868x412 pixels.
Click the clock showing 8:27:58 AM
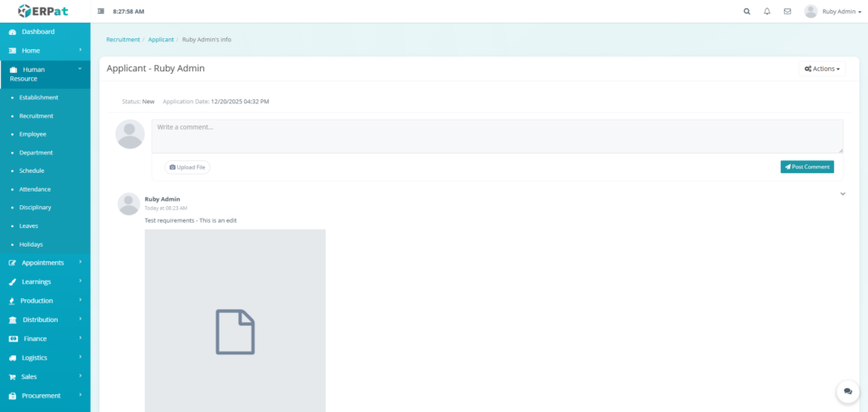[x=129, y=12]
